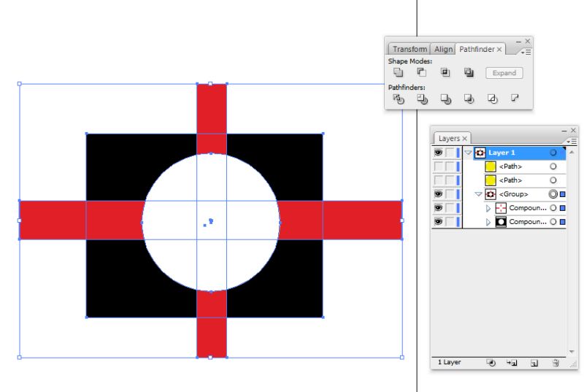Switch to the Align tab

[443, 49]
